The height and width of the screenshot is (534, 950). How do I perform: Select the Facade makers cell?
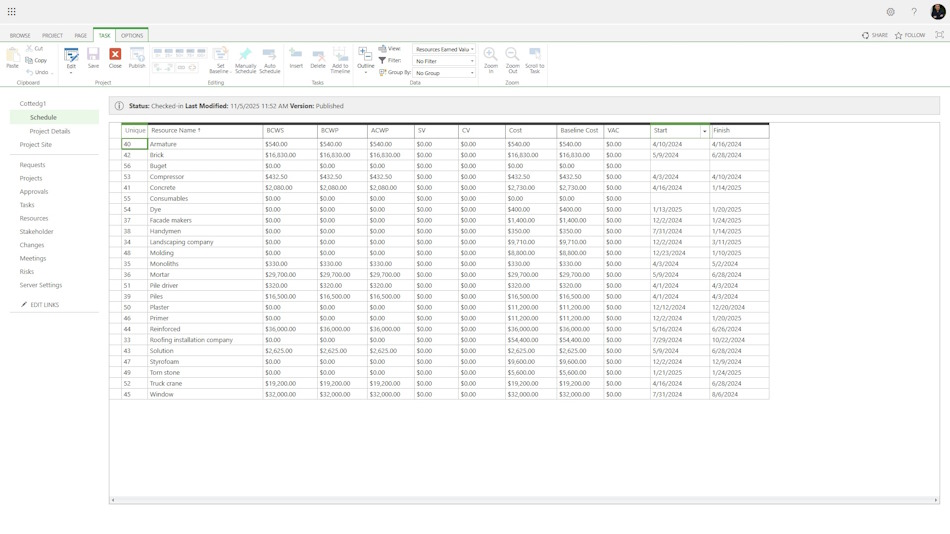tap(205, 220)
